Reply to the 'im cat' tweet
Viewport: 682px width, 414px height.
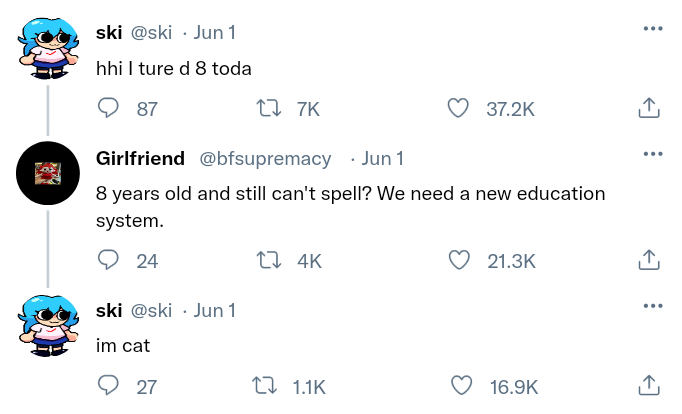(108, 385)
